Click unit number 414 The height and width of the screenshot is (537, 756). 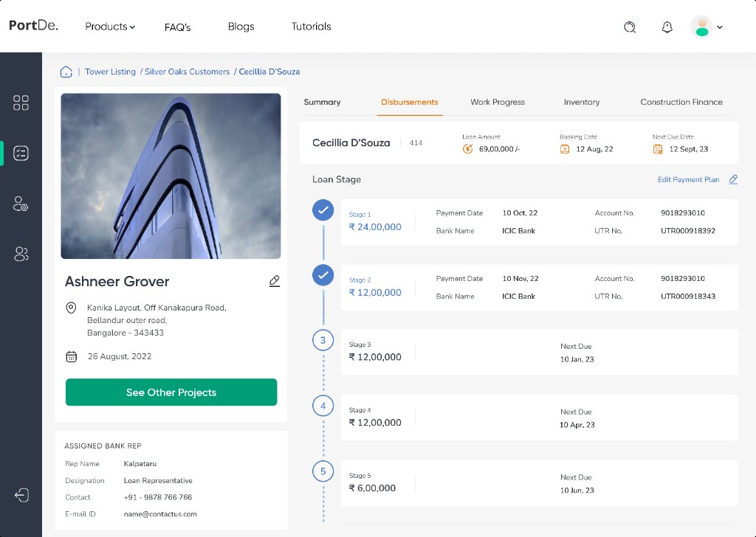click(x=416, y=142)
